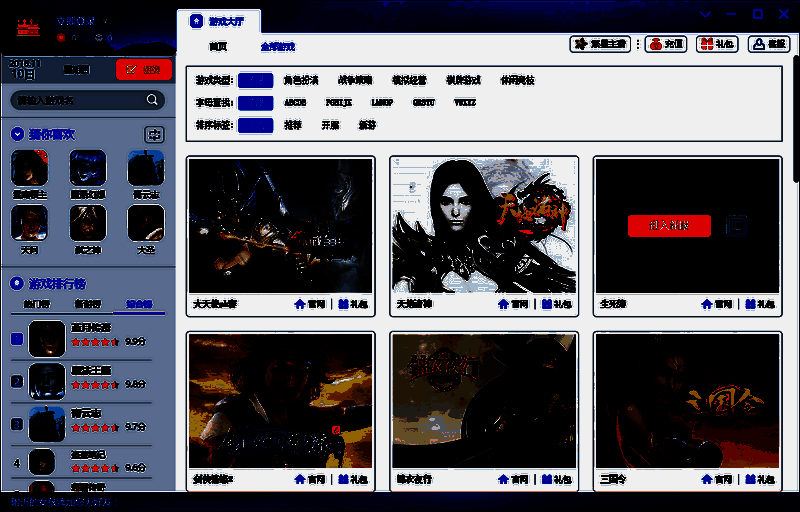
Task: Open the window menu chevron in title bar
Action: point(706,15)
